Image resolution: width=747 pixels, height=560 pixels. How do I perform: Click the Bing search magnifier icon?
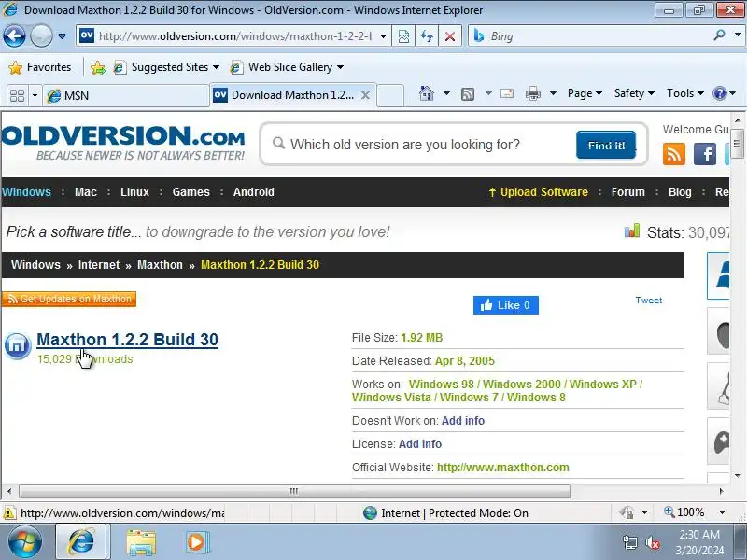[719, 35]
